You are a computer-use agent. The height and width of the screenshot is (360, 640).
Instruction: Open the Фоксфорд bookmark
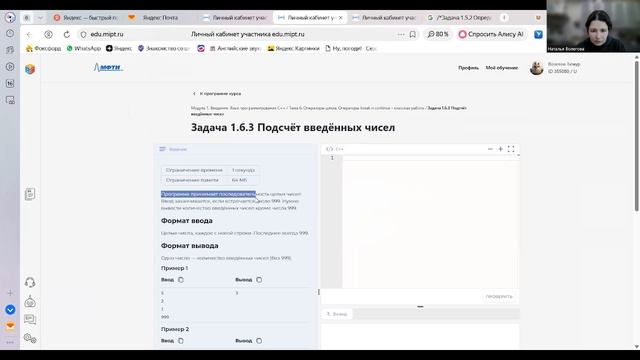coord(43,48)
